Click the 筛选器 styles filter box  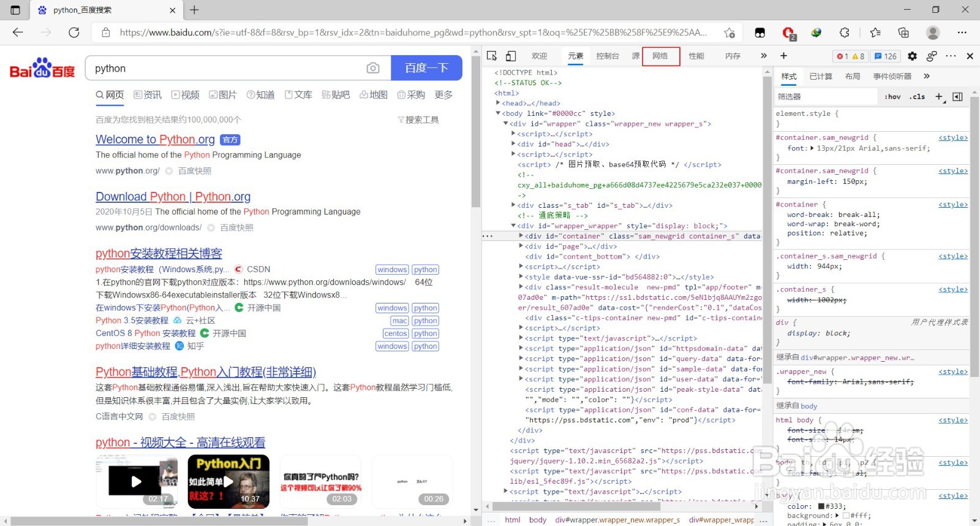pyautogui.click(x=826, y=97)
